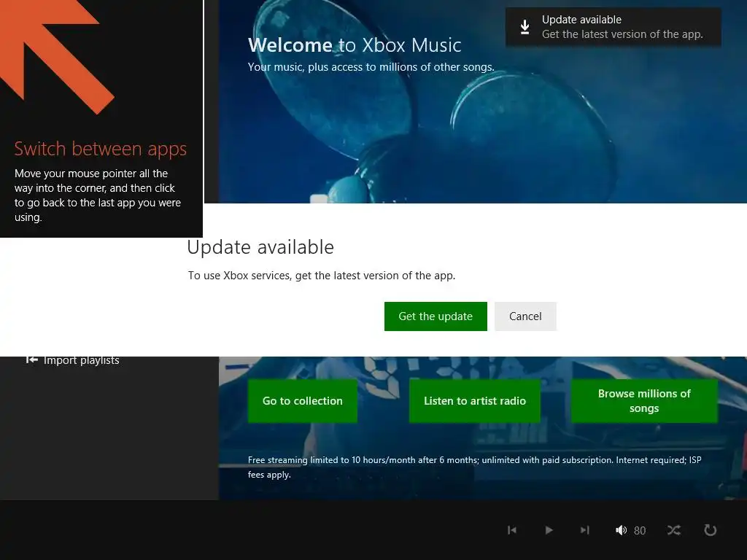Play the current track
This screenshot has height=560, width=747.
click(x=549, y=530)
